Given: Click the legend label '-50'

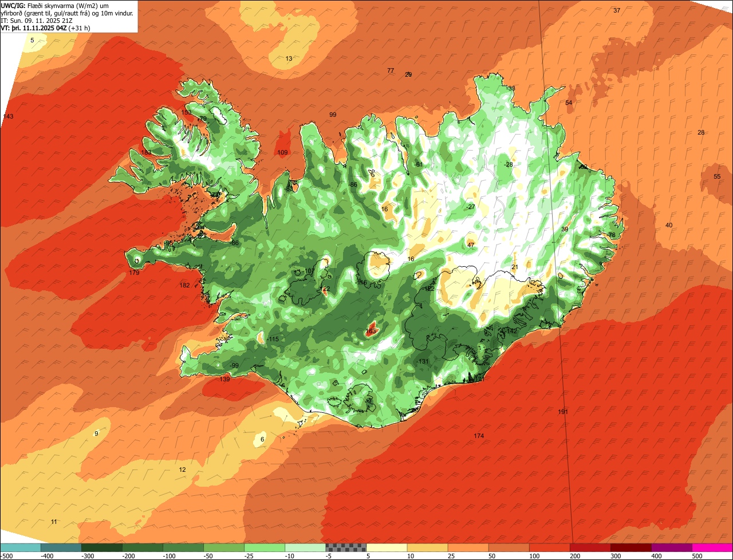Looking at the screenshot, I should (209, 556).
